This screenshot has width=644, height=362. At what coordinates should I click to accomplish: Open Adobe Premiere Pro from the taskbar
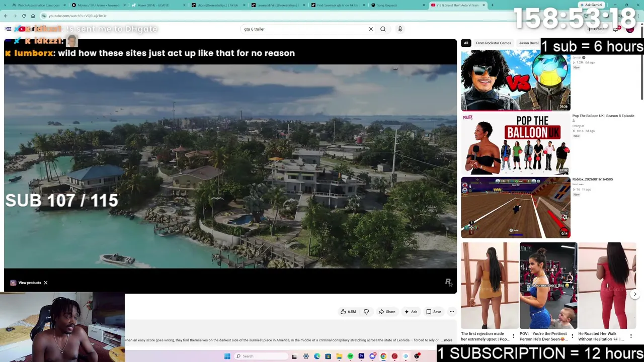pos(361,356)
